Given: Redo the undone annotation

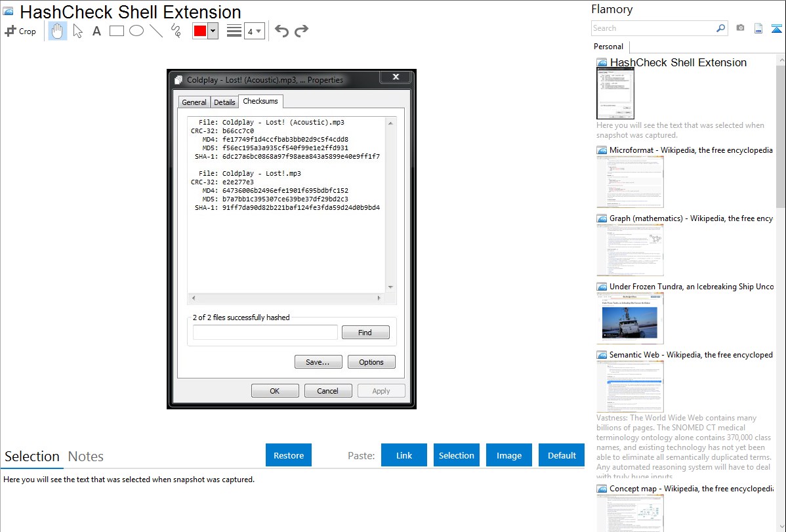Looking at the screenshot, I should click(301, 31).
